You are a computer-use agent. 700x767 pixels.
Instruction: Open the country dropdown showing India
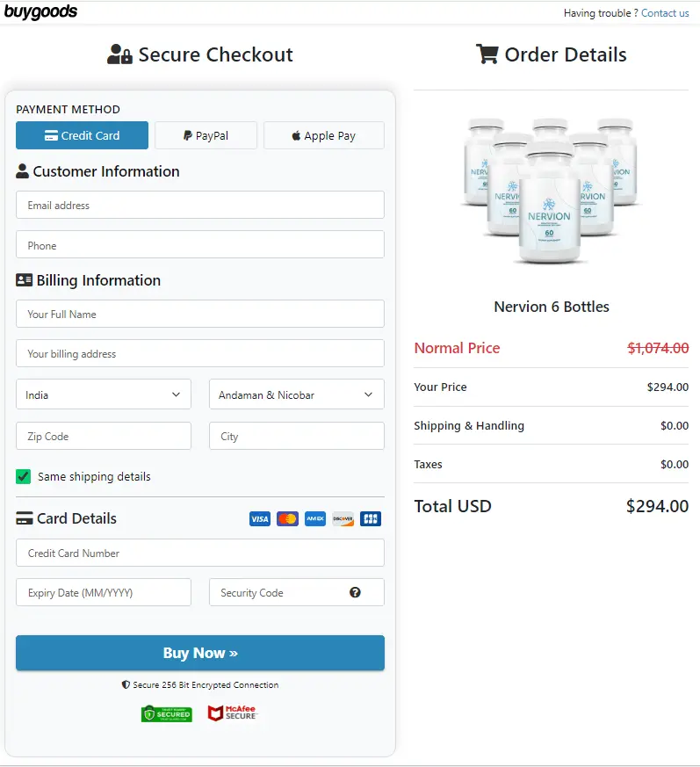(103, 394)
